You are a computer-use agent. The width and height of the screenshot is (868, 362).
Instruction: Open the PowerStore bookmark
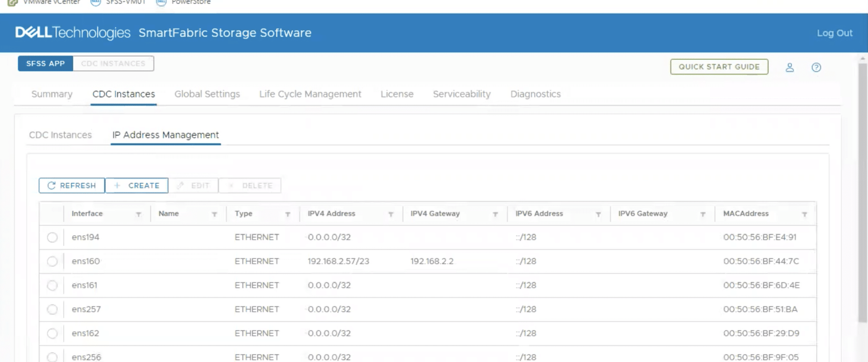click(x=184, y=2)
